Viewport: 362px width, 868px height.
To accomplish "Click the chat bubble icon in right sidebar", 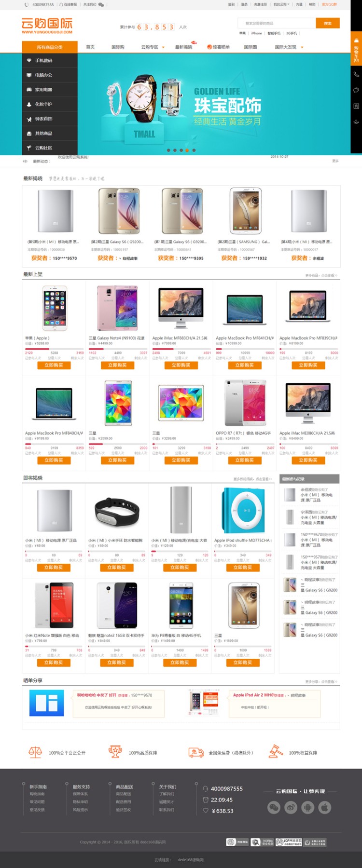I will coord(356,90).
